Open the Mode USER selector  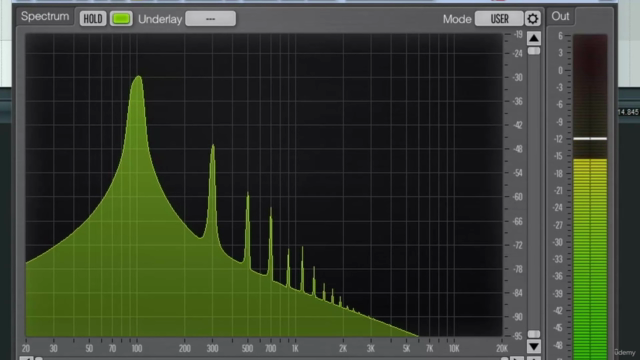point(499,19)
